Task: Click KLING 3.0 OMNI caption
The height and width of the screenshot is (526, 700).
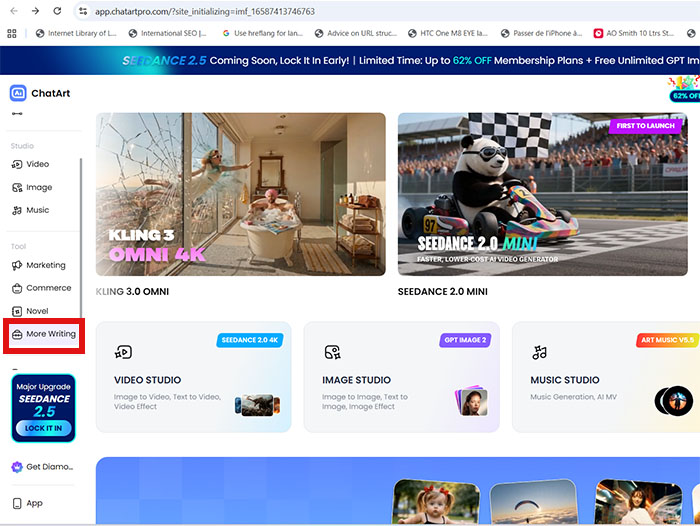Action: click(x=132, y=292)
